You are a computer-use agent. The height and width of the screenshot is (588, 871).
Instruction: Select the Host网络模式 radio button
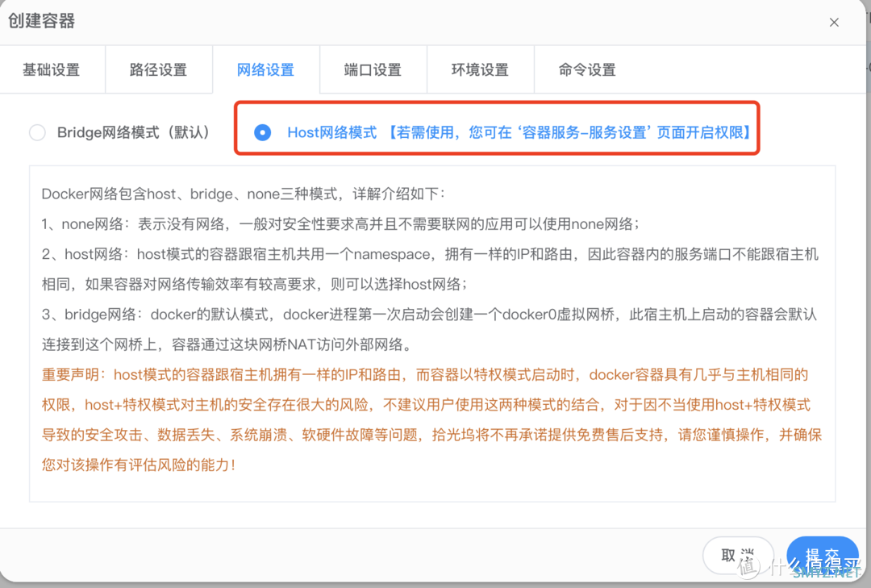coord(262,133)
